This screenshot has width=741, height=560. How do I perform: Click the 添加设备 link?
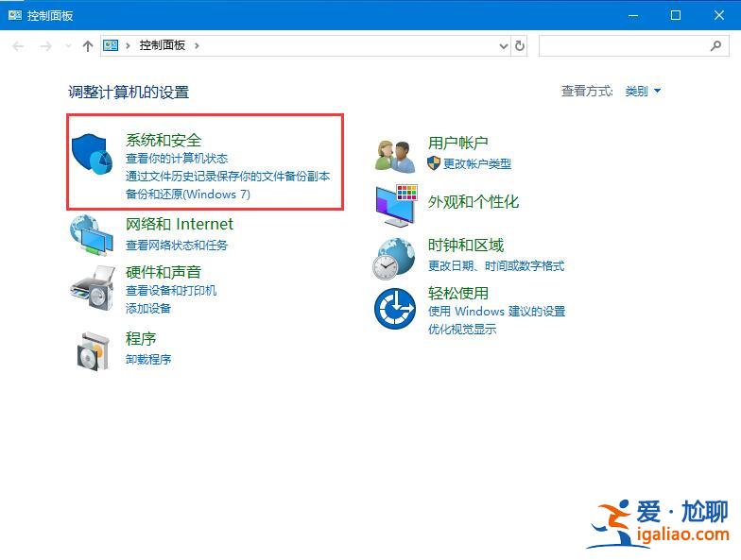pos(148,308)
